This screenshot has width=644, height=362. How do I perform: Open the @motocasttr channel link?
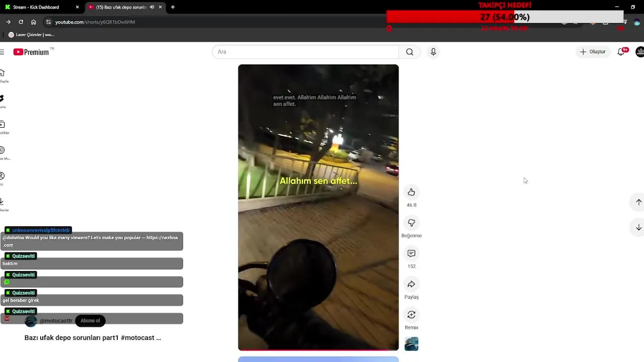click(x=56, y=321)
